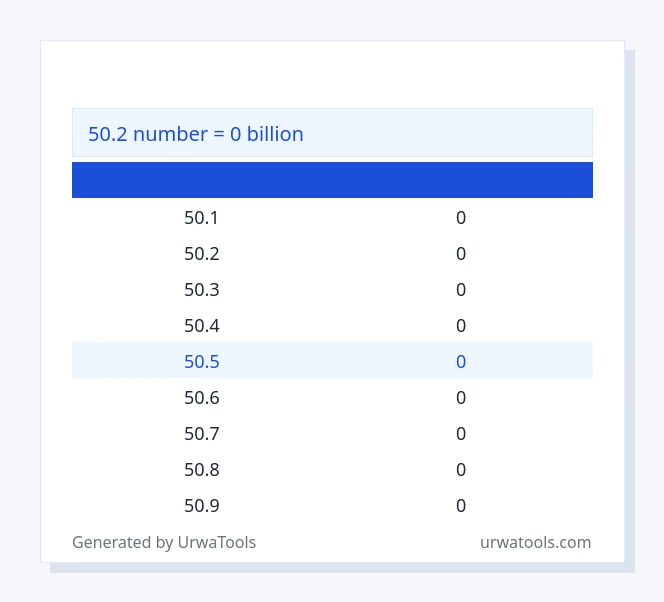The width and height of the screenshot is (664, 602).
Task: Select the 50.1 row label
Action: 201,218
